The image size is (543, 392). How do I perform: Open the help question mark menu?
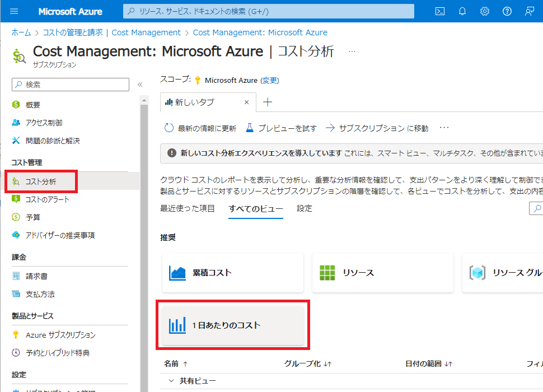coord(507,11)
